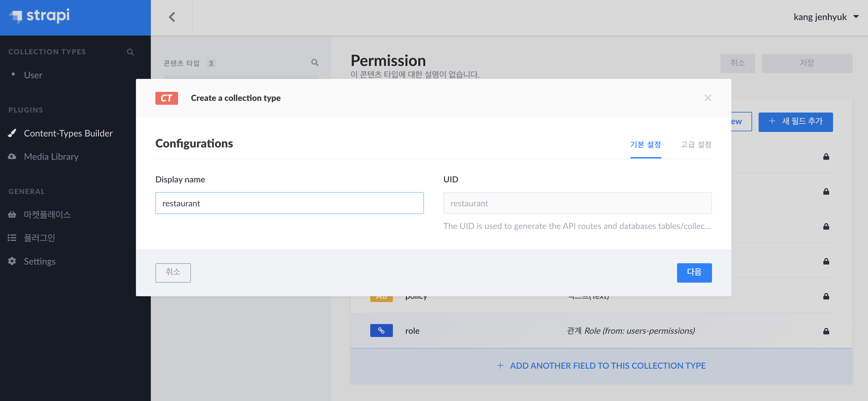This screenshot has height=401, width=868.
Task: Select User collection type in sidebar
Action: [x=33, y=75]
